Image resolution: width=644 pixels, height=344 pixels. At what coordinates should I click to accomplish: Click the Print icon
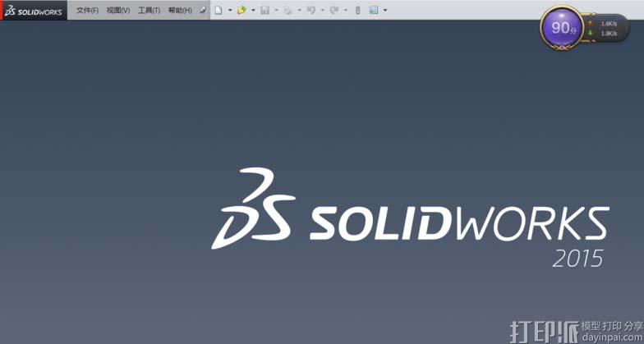pyautogui.click(x=287, y=11)
